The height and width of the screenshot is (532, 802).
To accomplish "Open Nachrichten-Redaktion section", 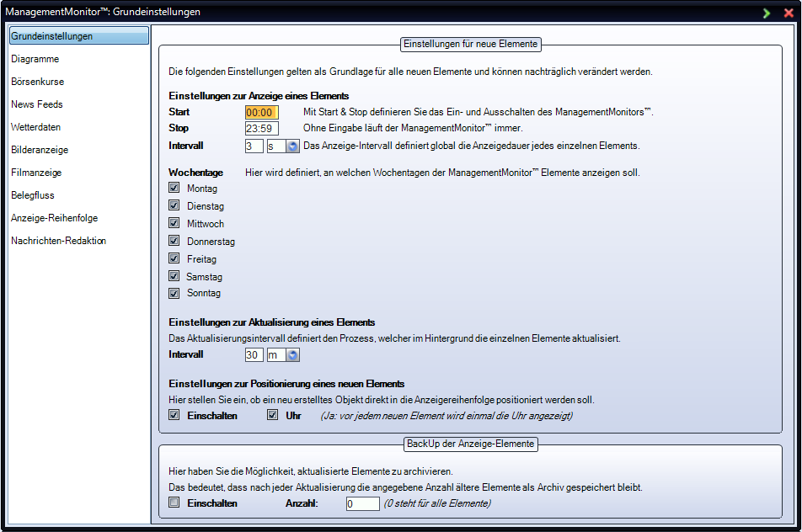I will 58,241.
